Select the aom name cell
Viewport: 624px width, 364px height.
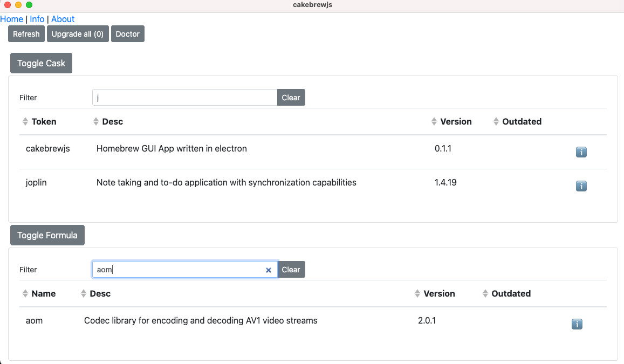(x=34, y=321)
